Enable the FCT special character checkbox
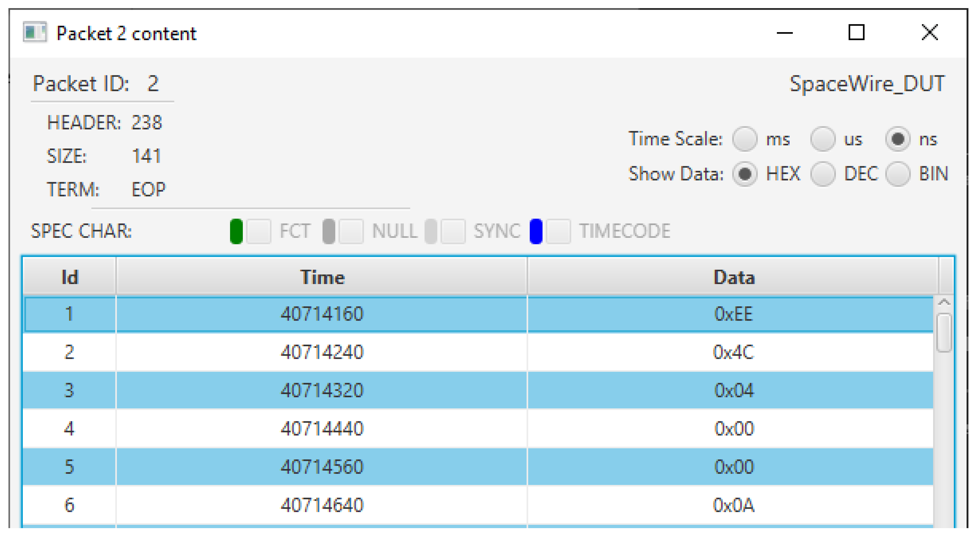The image size is (980, 540). [x=259, y=231]
